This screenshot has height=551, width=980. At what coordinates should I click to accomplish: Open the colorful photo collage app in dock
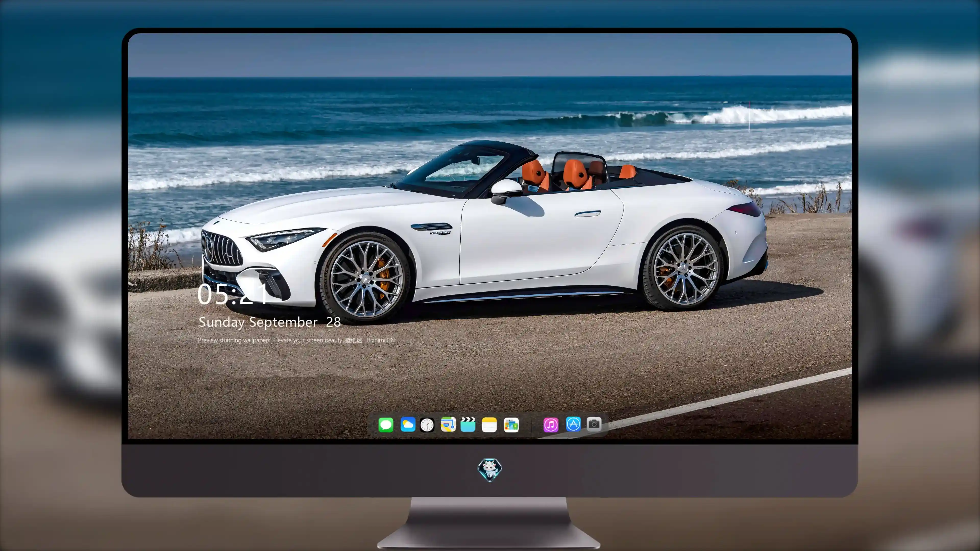(511, 425)
